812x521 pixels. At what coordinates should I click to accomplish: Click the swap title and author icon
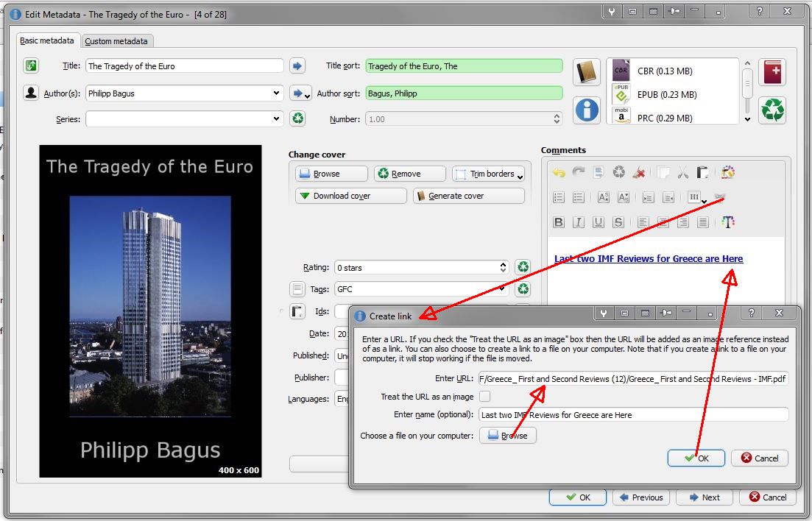[x=31, y=66]
